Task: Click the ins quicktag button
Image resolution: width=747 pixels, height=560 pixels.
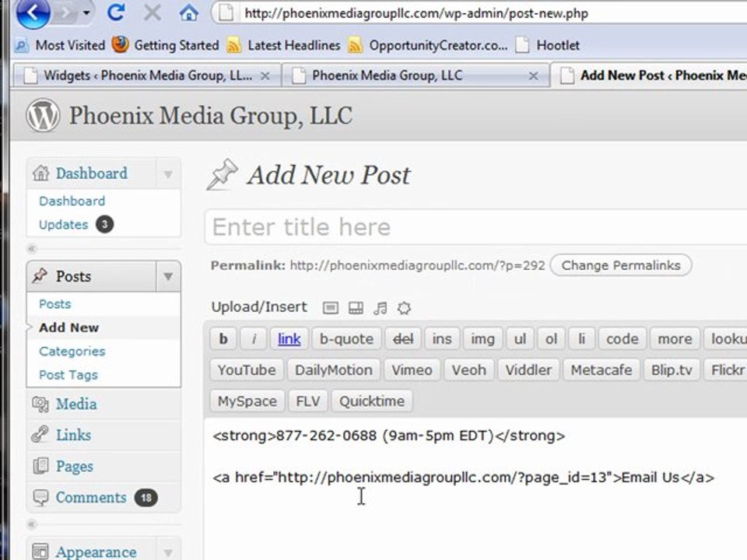Action: point(442,338)
